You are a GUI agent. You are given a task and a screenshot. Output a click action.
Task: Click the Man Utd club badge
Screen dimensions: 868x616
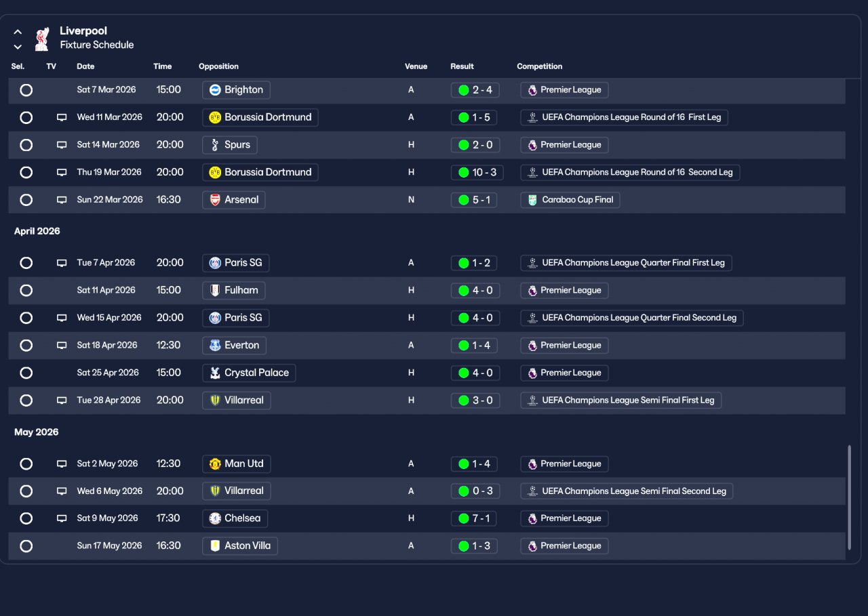point(215,464)
